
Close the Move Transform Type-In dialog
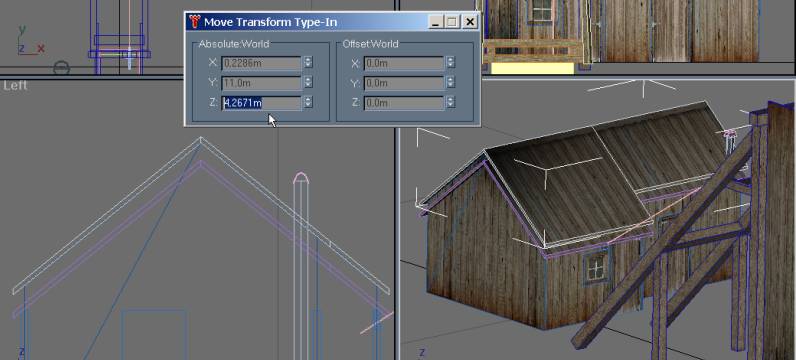[470, 22]
